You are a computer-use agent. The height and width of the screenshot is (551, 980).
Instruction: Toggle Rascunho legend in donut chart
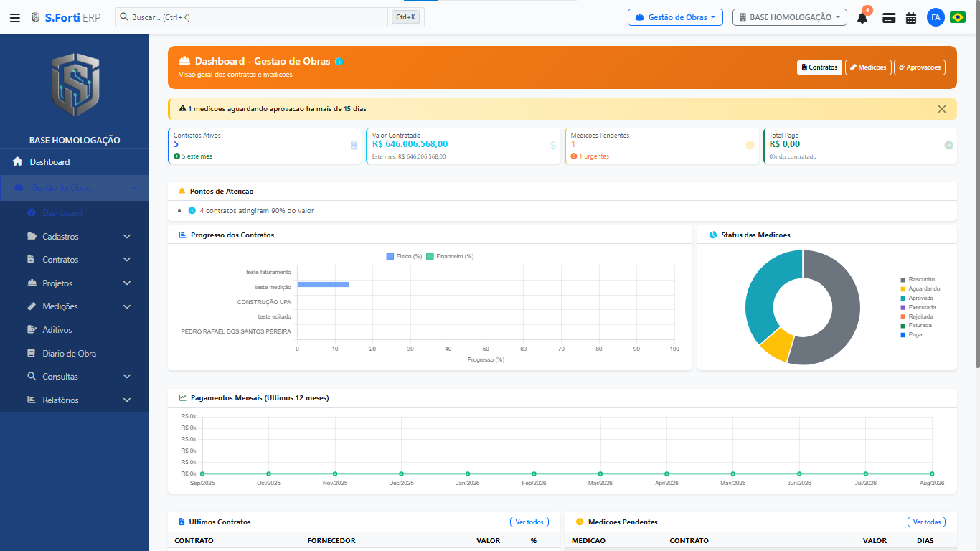tap(918, 279)
